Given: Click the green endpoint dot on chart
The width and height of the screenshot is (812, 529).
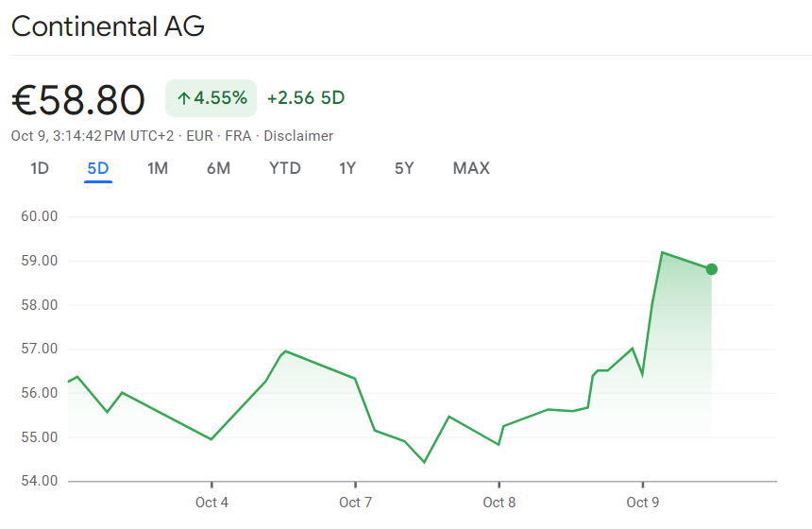Looking at the screenshot, I should (711, 269).
